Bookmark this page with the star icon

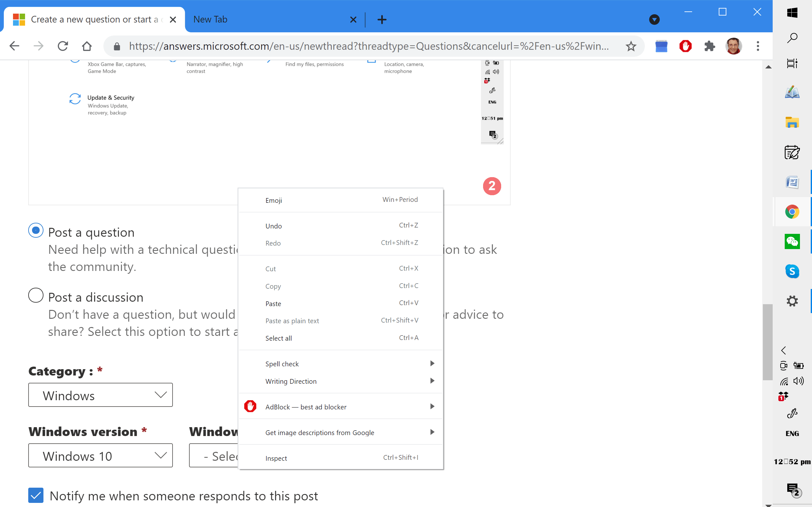click(x=631, y=46)
